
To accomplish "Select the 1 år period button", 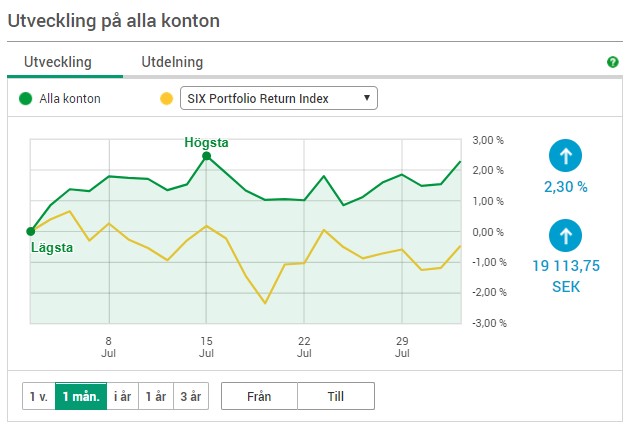I will [x=156, y=396].
